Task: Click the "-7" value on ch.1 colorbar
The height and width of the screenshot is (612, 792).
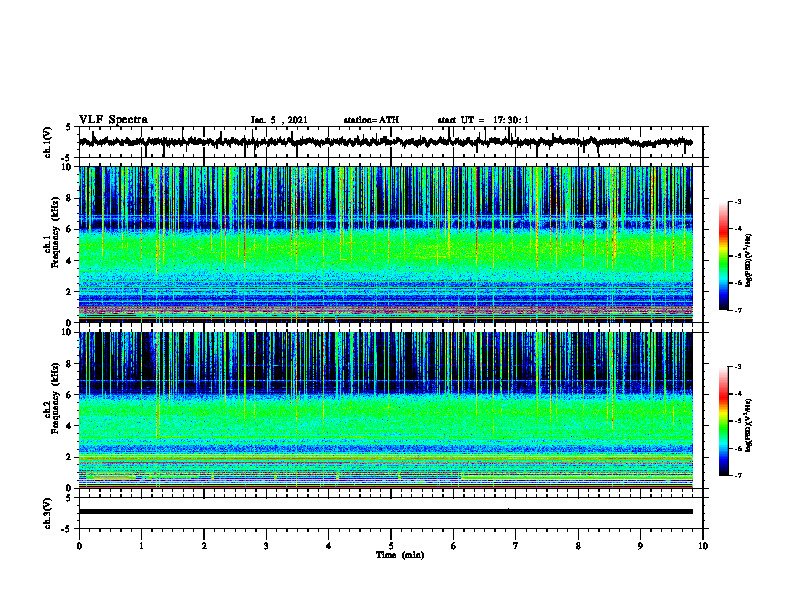Action: pyautogui.click(x=738, y=310)
